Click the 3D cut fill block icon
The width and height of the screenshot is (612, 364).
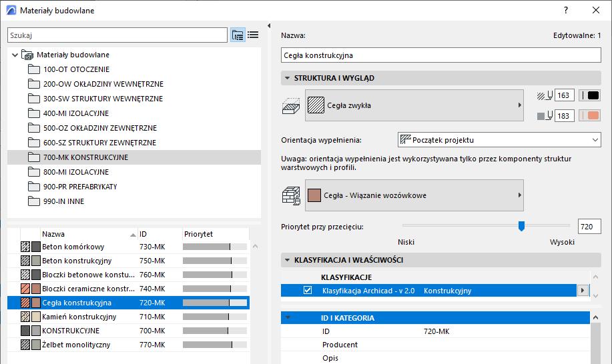(x=291, y=105)
